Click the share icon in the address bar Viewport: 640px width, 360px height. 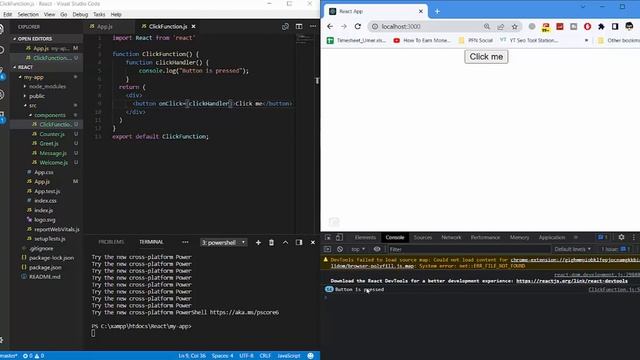click(x=500, y=27)
